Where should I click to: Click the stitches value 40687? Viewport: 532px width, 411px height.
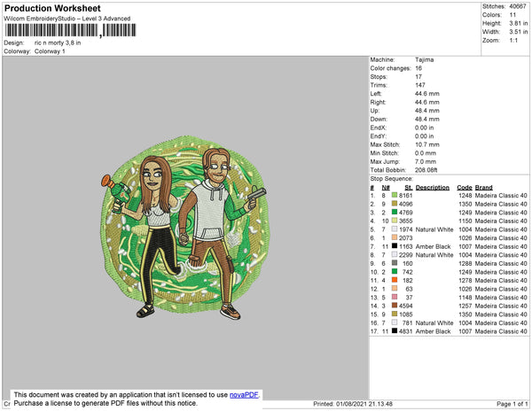coord(518,6)
